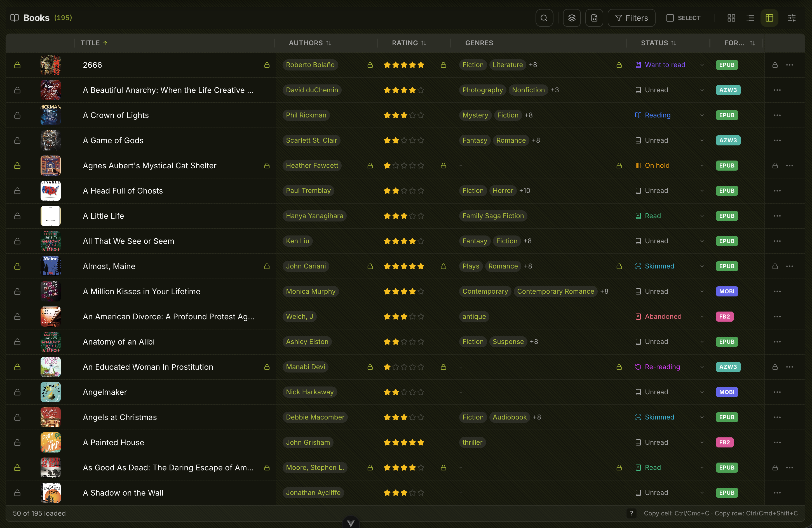Click title lock icon in 2666 row
Viewport: 812px width, 528px height.
coord(267,65)
